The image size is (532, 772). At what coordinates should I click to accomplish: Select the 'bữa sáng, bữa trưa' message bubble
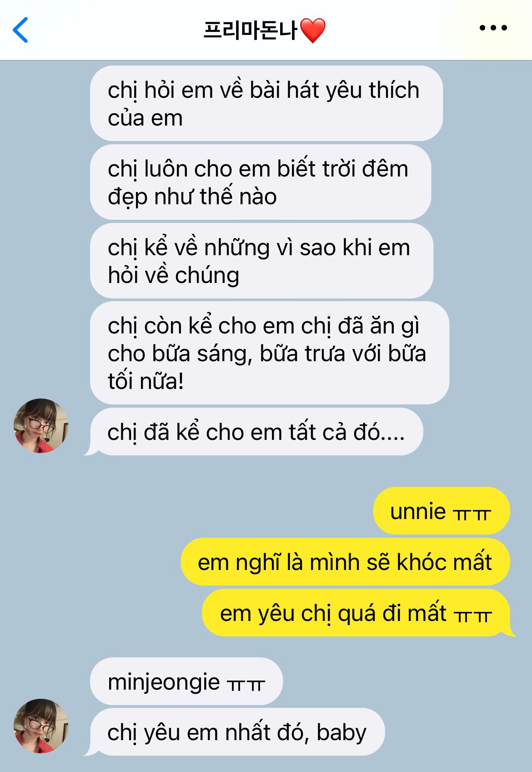point(270,353)
